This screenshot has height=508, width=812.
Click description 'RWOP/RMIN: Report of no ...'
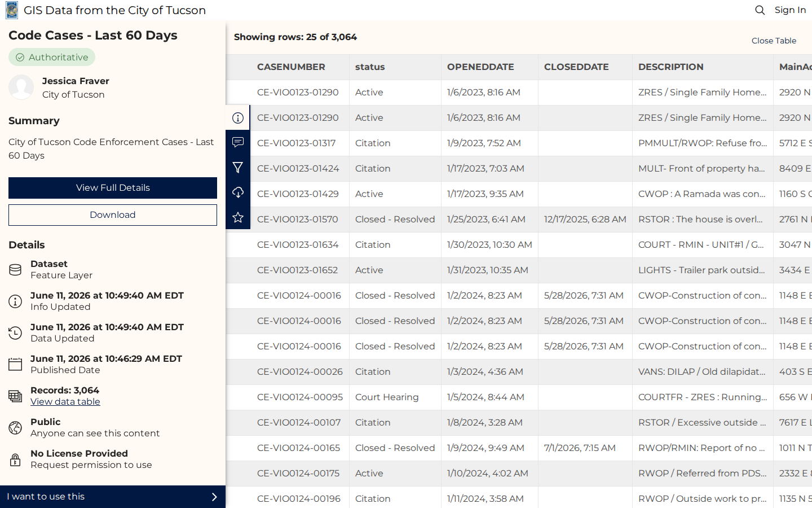pyautogui.click(x=701, y=448)
